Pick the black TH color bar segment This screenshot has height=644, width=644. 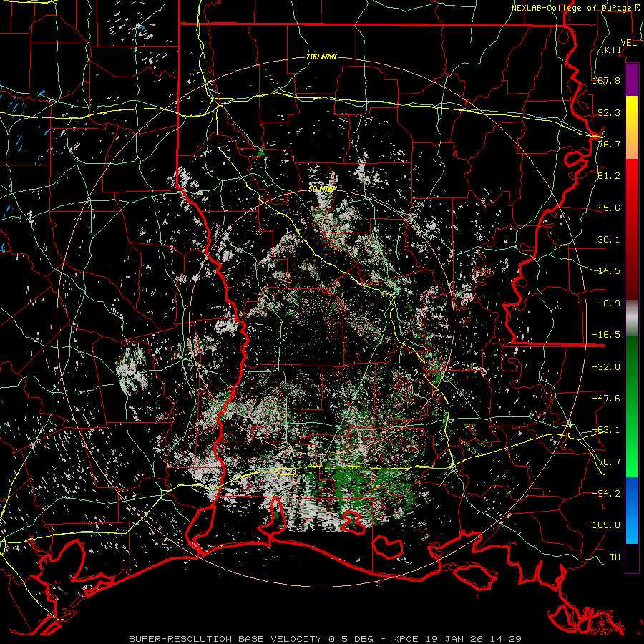coord(632,558)
